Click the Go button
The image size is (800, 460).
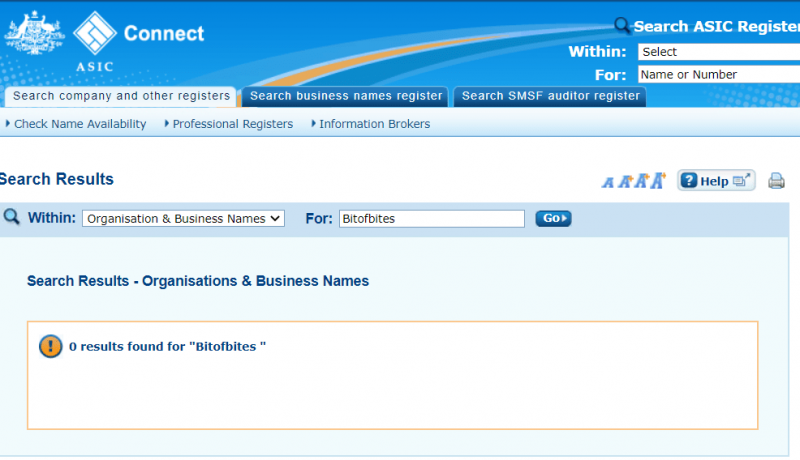click(553, 218)
